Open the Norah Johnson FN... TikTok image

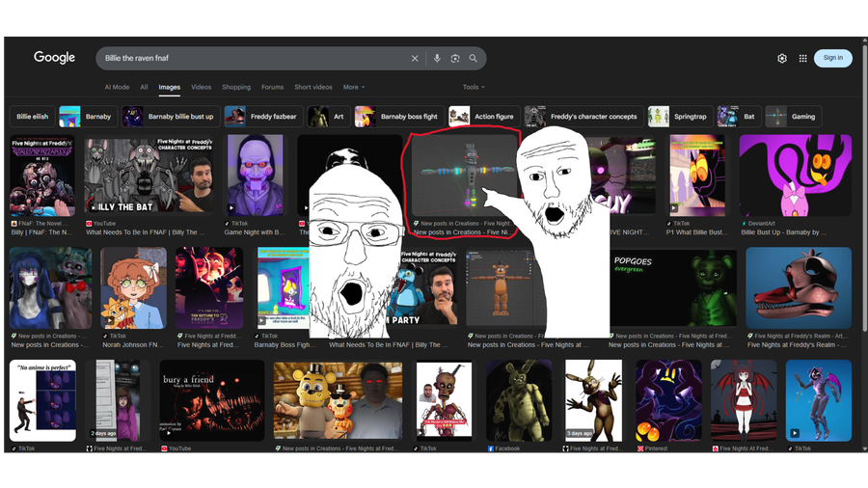coord(133,288)
